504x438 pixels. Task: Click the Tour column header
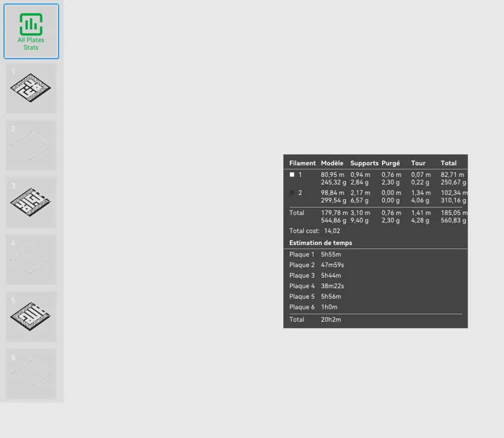tap(418, 163)
